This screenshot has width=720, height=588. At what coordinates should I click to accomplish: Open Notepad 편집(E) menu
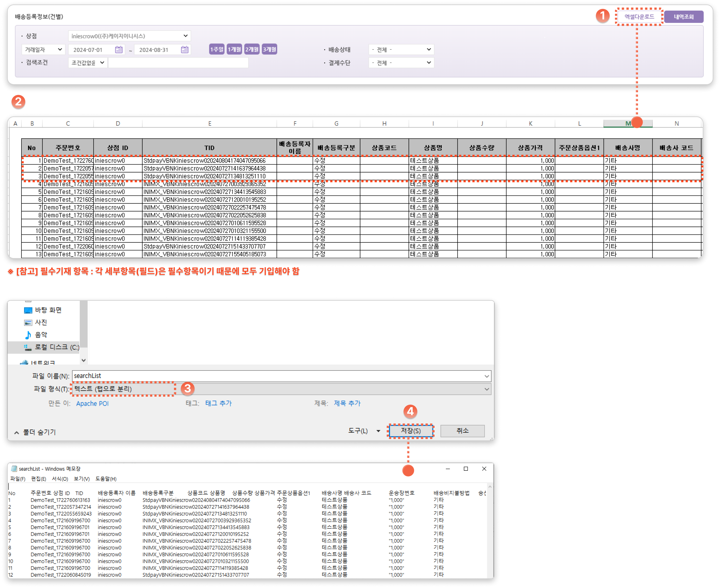39,479
